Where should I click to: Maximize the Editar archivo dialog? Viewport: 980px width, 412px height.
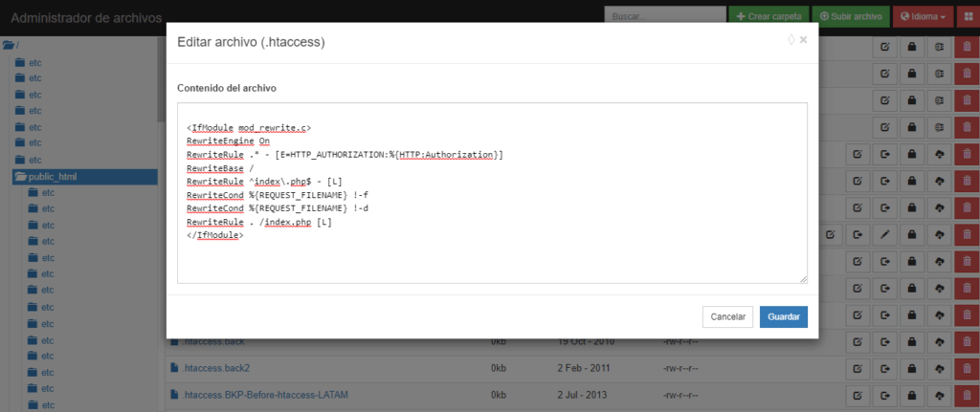click(x=791, y=40)
